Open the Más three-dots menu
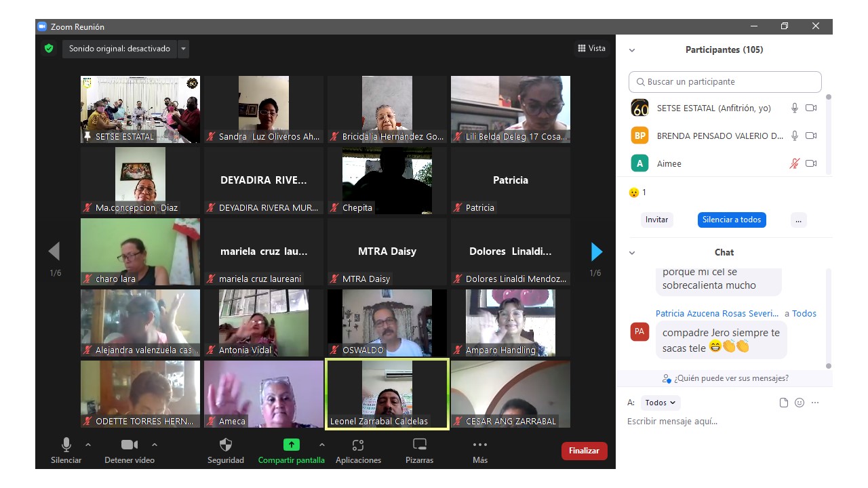The height and width of the screenshot is (488, 868). click(x=480, y=445)
